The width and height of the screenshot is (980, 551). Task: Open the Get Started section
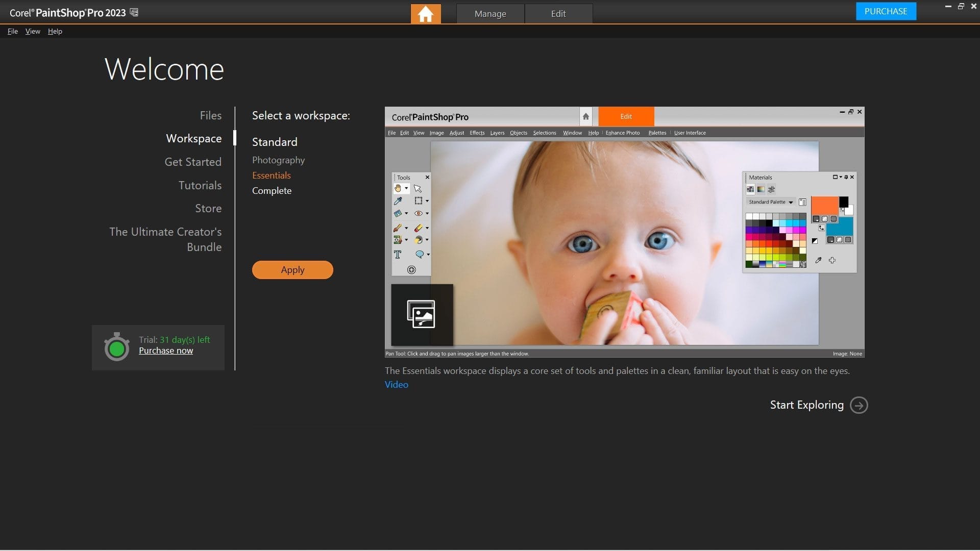tap(193, 162)
